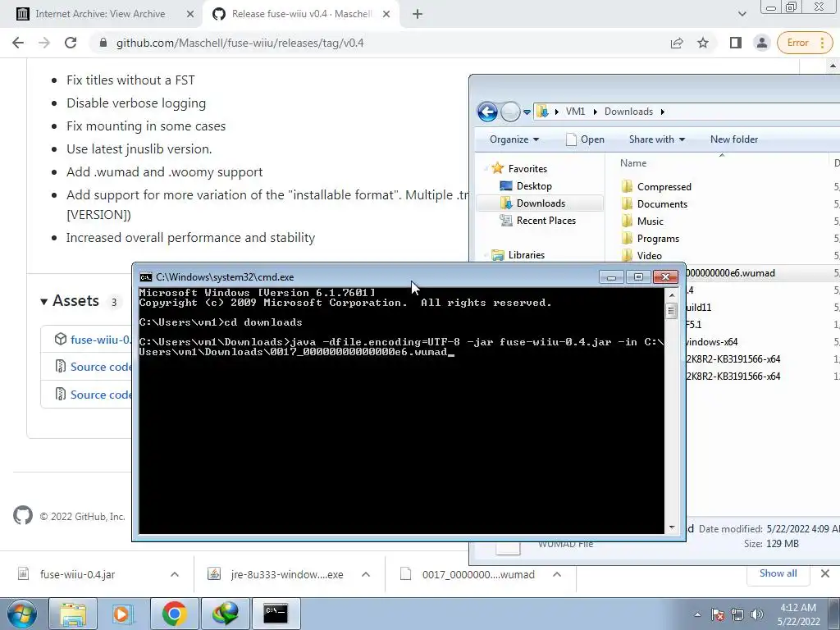Image resolution: width=840 pixels, height=630 pixels.
Task: Open a new Chrome tab
Action: tap(418, 14)
